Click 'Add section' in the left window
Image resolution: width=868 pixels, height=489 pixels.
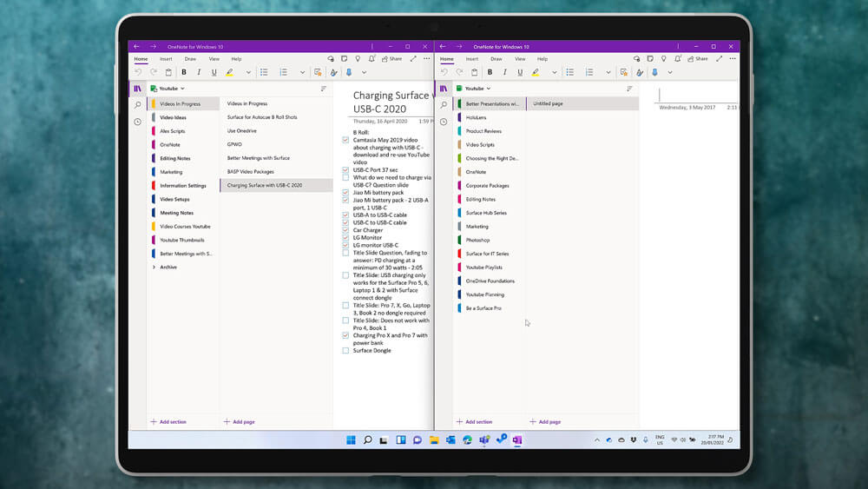(168, 422)
